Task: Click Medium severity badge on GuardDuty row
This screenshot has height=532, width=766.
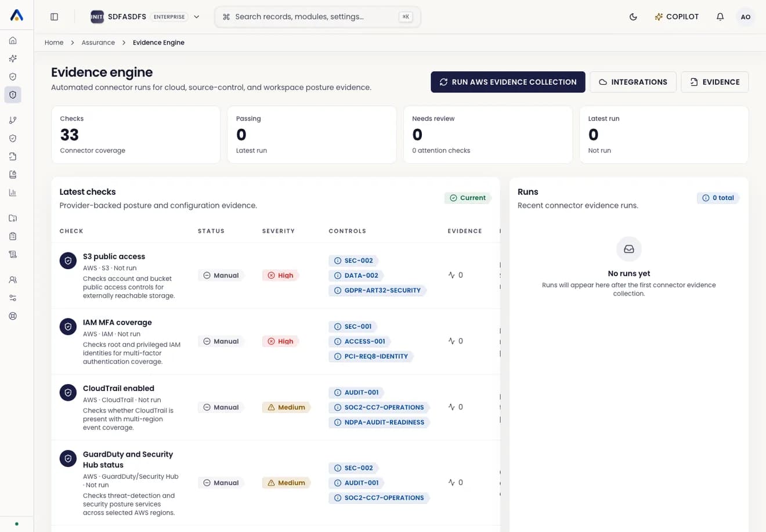Action: [286, 483]
